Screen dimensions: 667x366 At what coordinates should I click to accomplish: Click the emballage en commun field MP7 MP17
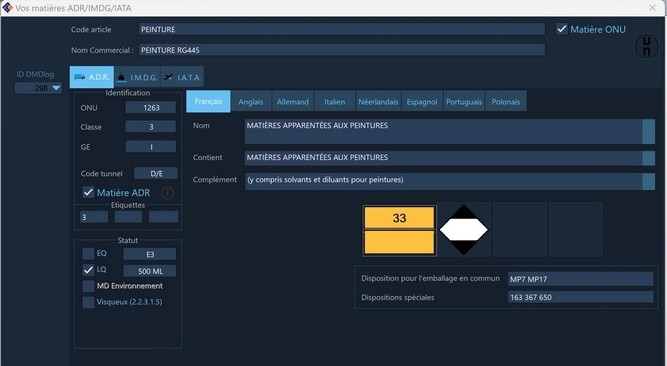[x=581, y=279]
